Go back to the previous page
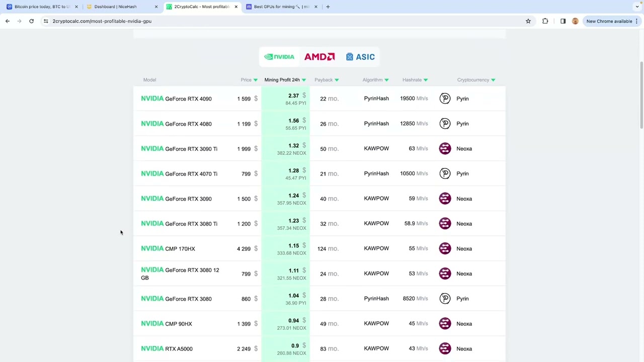 click(x=8, y=21)
